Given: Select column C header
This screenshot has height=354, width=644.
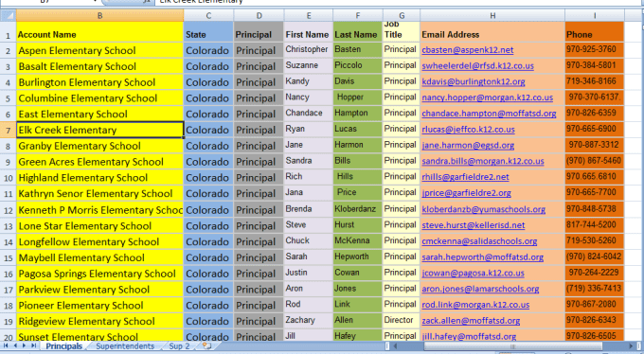Looking at the screenshot, I should 208,15.
